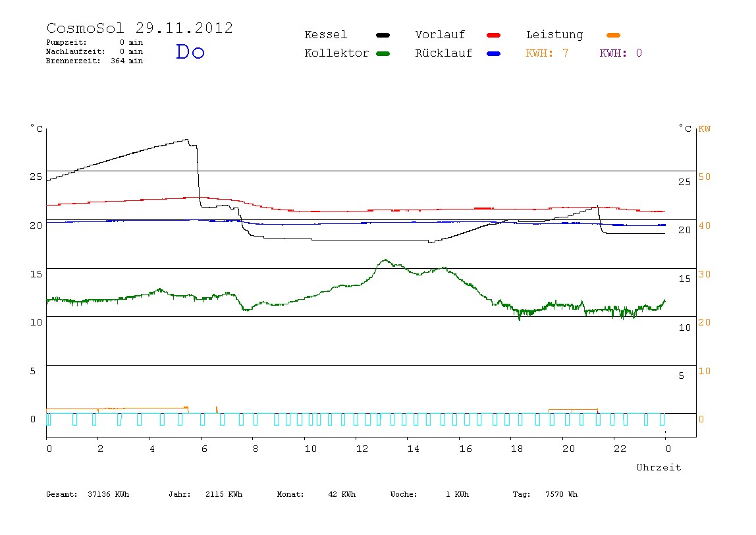Click the orange "40" KW axis label
The height and width of the screenshot is (535, 756).
point(705,225)
